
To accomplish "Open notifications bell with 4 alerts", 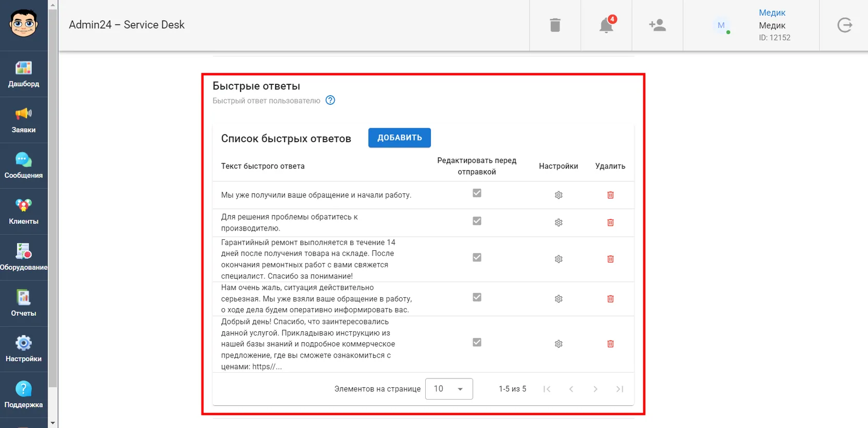I will coord(607,25).
